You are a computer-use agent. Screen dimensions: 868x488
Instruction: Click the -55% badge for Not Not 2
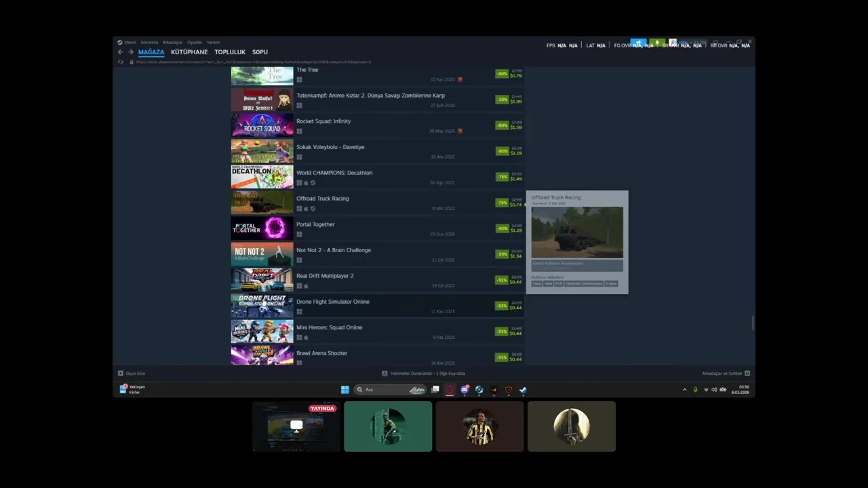tap(502, 254)
